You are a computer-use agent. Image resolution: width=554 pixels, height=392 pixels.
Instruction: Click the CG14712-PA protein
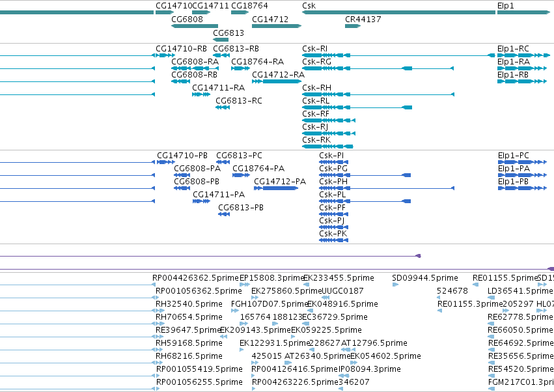pos(276,188)
